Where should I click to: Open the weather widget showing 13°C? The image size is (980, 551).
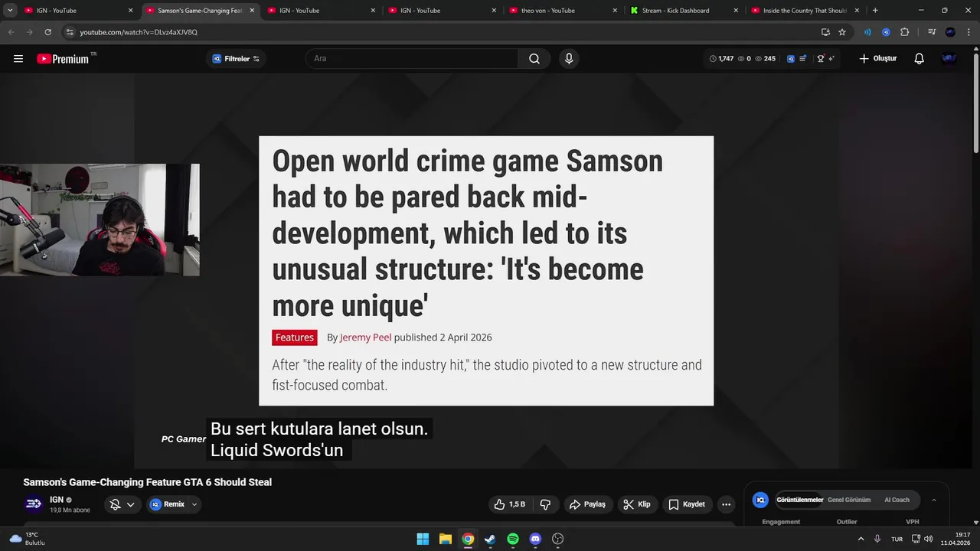click(28, 539)
